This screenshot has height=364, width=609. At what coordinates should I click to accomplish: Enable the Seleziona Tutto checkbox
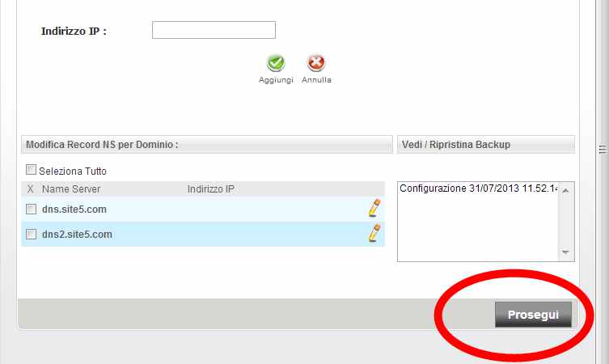pyautogui.click(x=32, y=170)
